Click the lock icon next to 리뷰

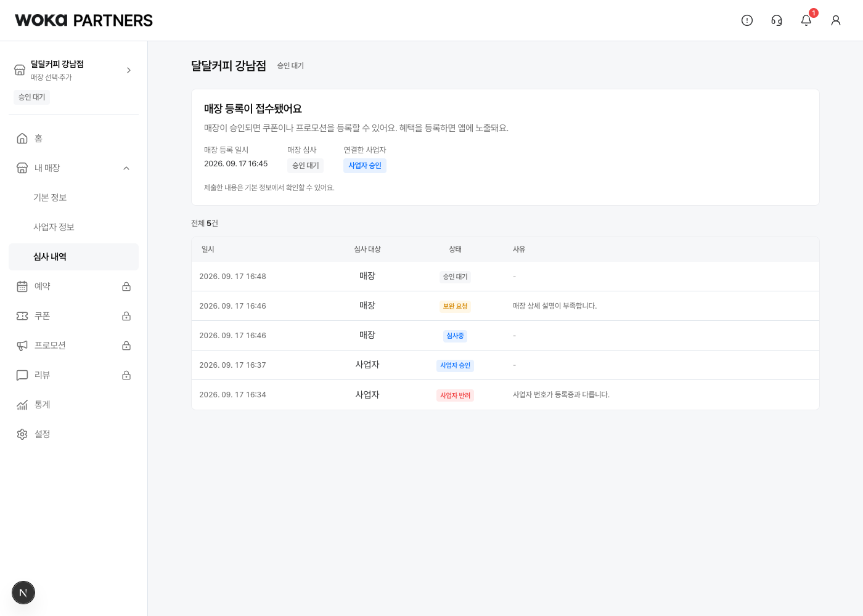[126, 375]
